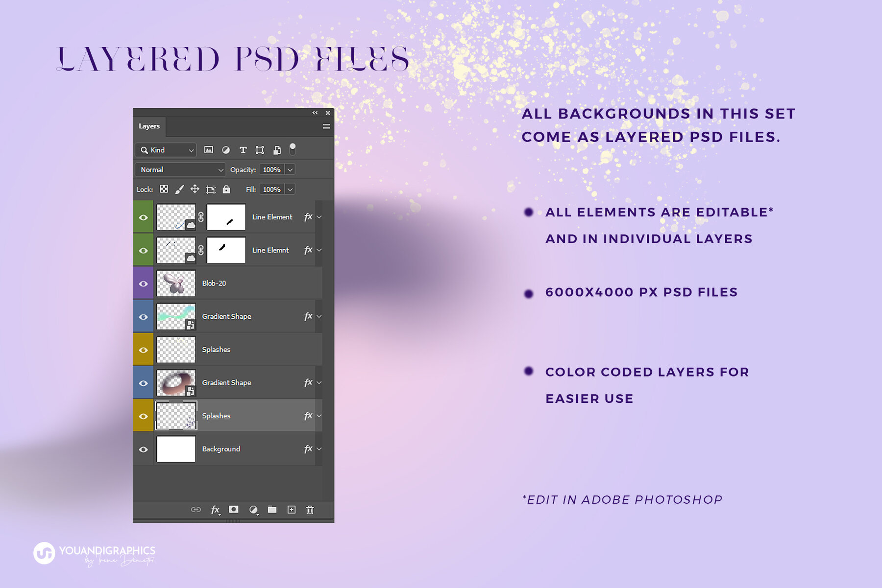Open the Opacity slider dropdown arrow
This screenshot has width=882, height=588.
290,170
